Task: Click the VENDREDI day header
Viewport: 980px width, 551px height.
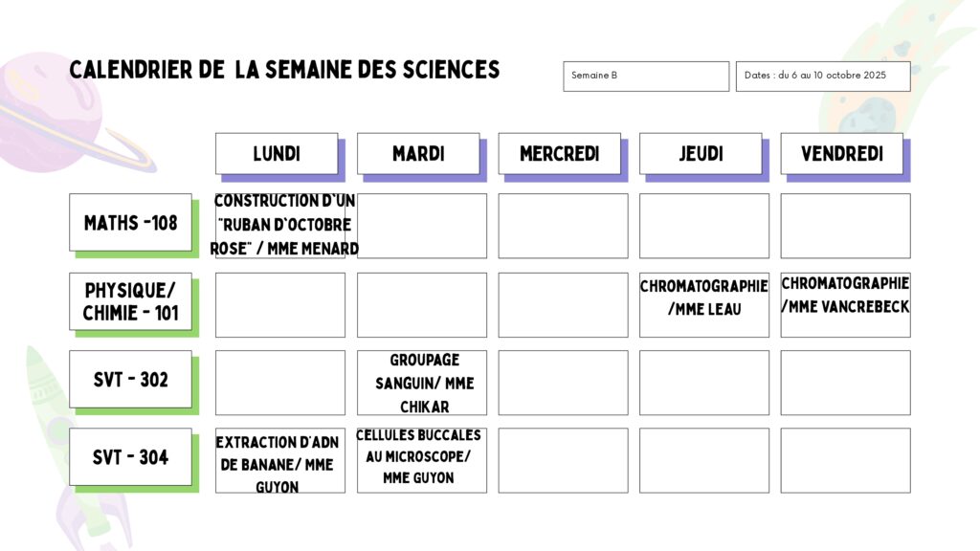Action: click(x=841, y=154)
